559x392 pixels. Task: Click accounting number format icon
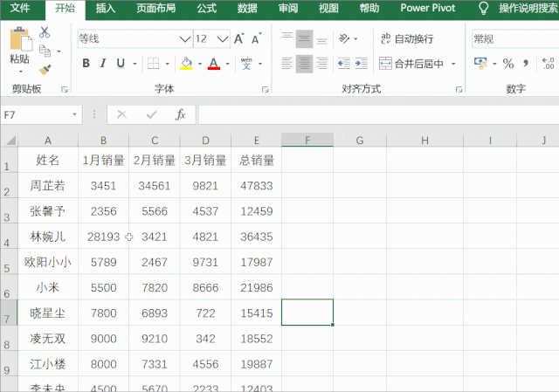click(480, 64)
